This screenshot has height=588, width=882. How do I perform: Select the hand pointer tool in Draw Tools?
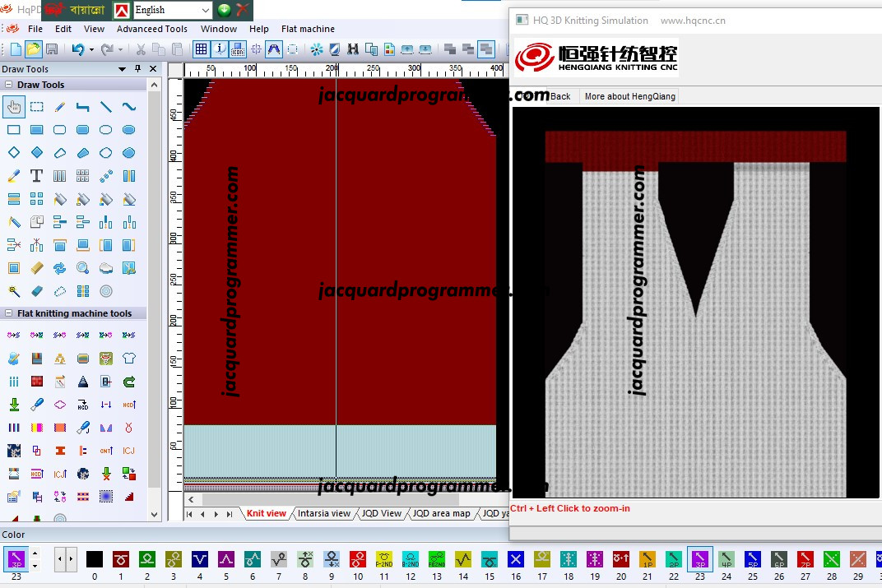(14, 107)
